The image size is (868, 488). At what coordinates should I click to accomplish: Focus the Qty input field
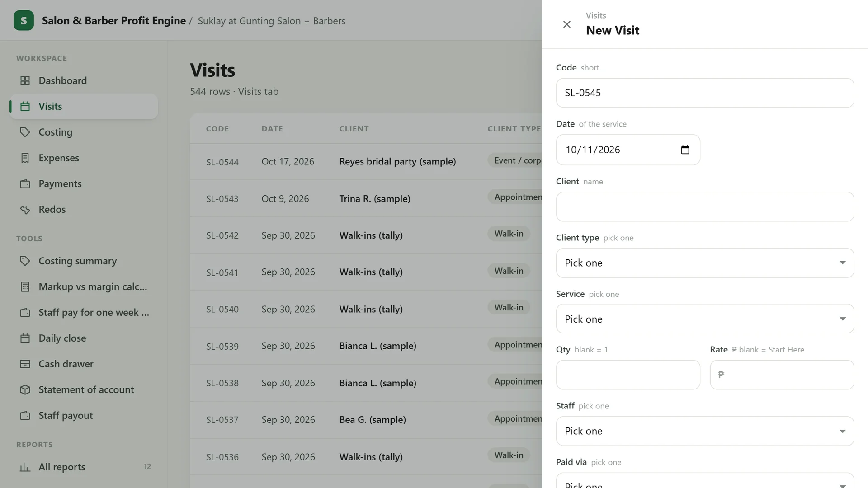click(628, 375)
